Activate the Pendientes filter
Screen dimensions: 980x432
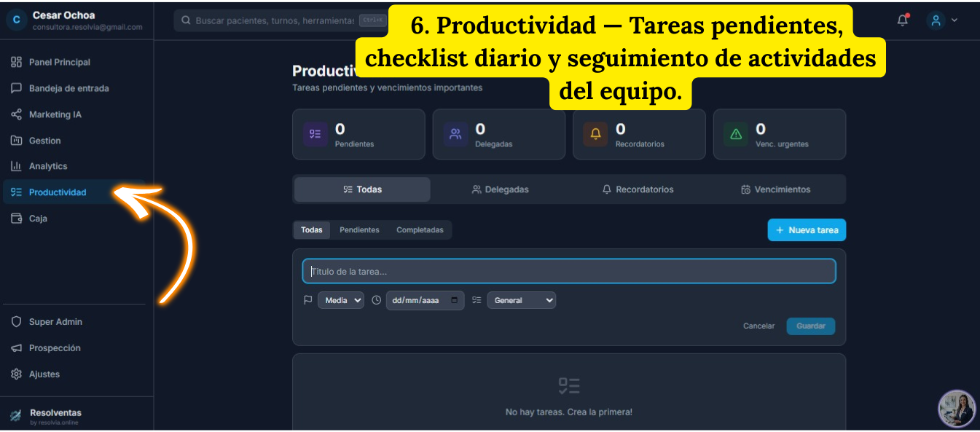pyautogui.click(x=359, y=229)
